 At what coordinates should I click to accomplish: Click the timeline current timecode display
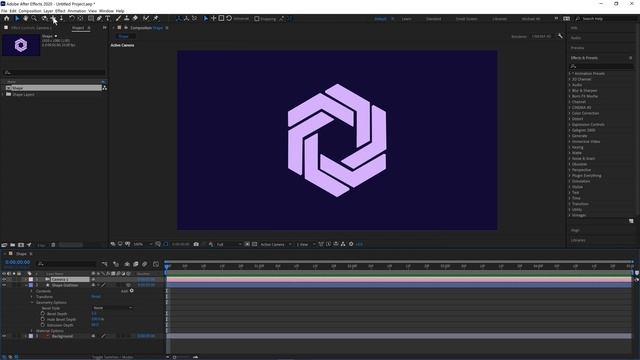pos(18,262)
